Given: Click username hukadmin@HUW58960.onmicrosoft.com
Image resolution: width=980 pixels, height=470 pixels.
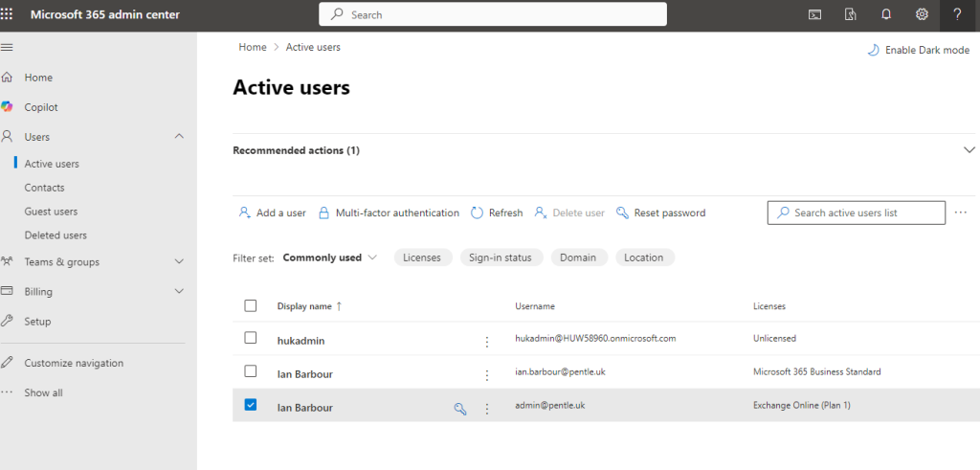Looking at the screenshot, I should [595, 338].
